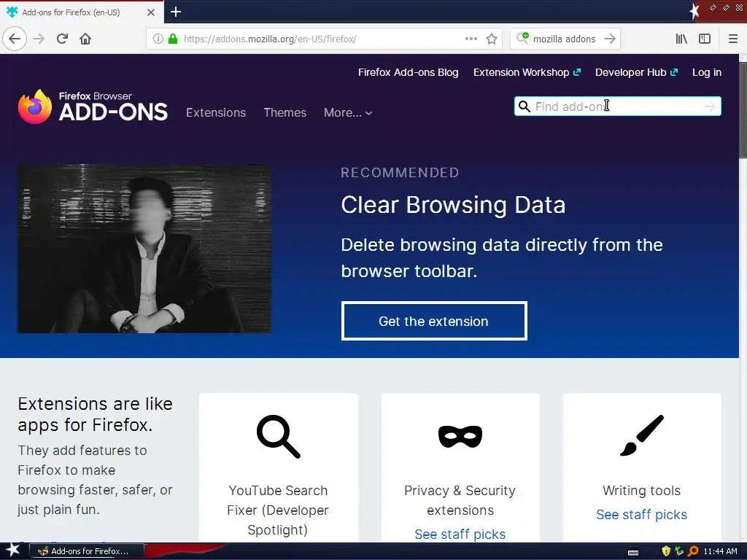This screenshot has height=560, width=747.
Task: Click Get the extension button
Action: click(434, 321)
